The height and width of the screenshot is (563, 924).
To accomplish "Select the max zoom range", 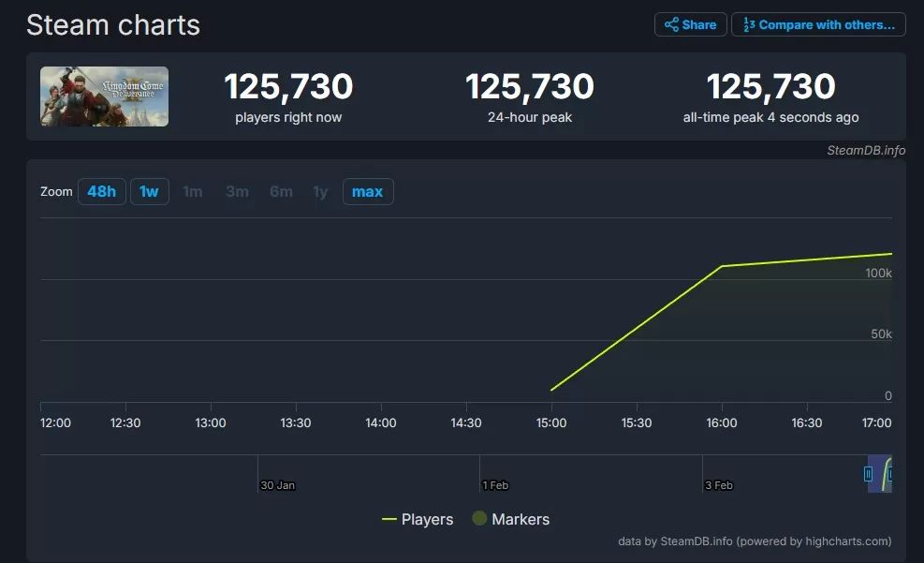I will [368, 192].
